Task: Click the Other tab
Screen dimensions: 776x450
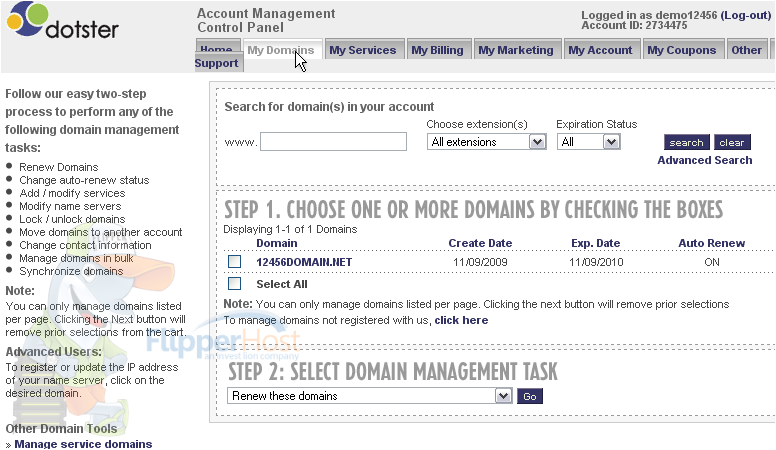Action: pos(746,50)
